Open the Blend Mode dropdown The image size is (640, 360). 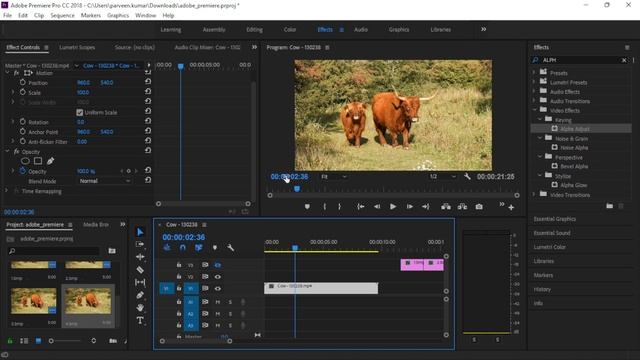coord(104,181)
